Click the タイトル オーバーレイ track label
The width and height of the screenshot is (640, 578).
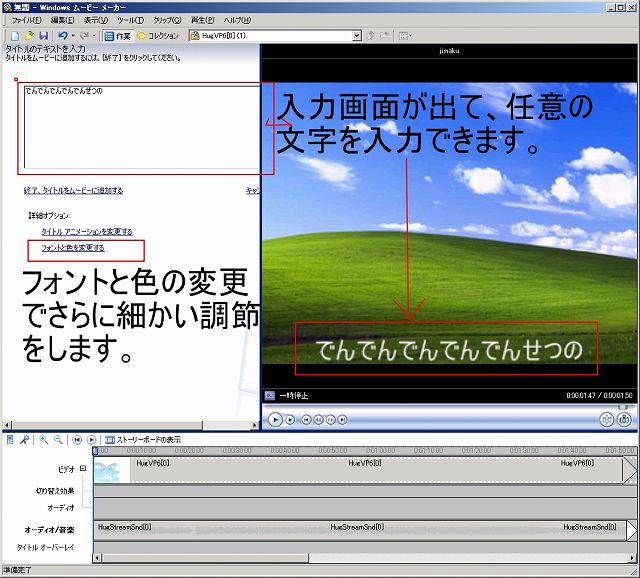tap(46, 547)
